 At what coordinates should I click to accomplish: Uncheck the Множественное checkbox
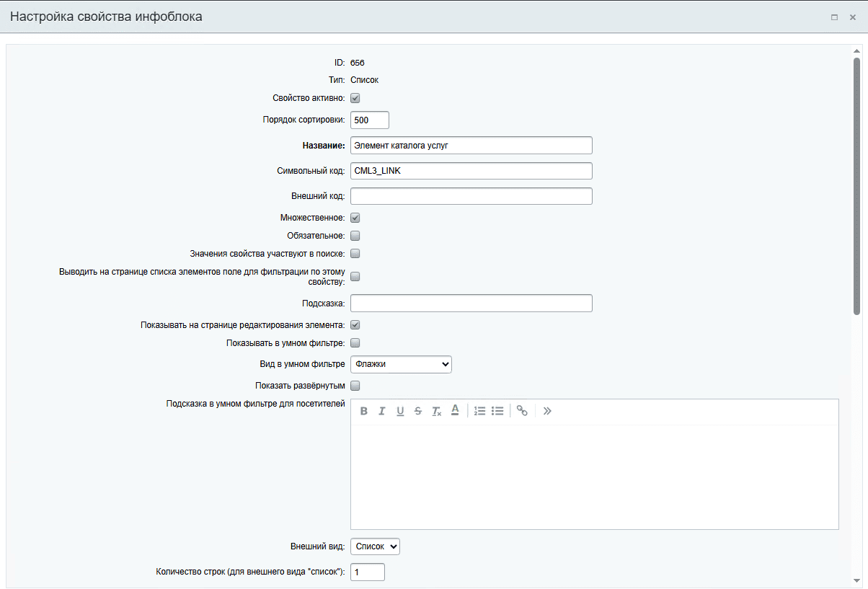pyautogui.click(x=355, y=217)
